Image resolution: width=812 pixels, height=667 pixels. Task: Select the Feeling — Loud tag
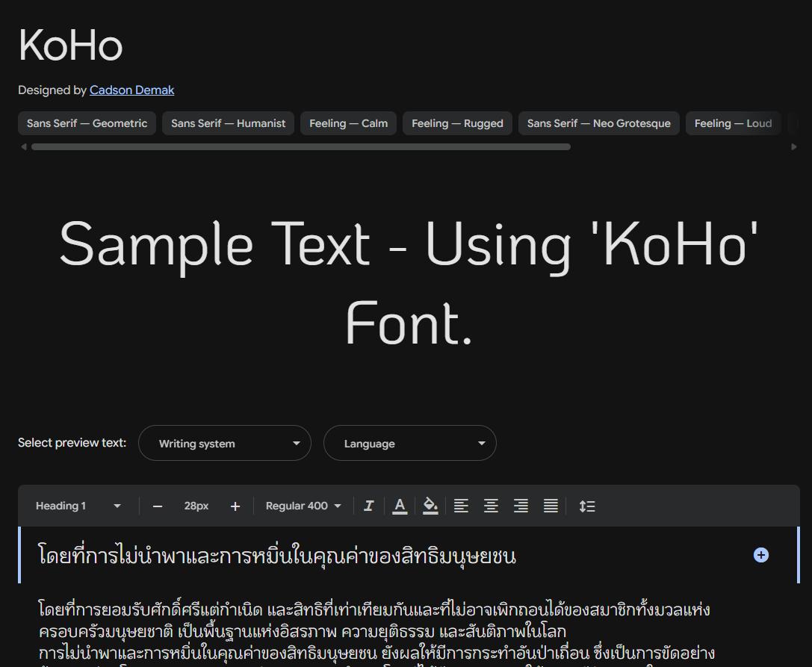click(733, 123)
